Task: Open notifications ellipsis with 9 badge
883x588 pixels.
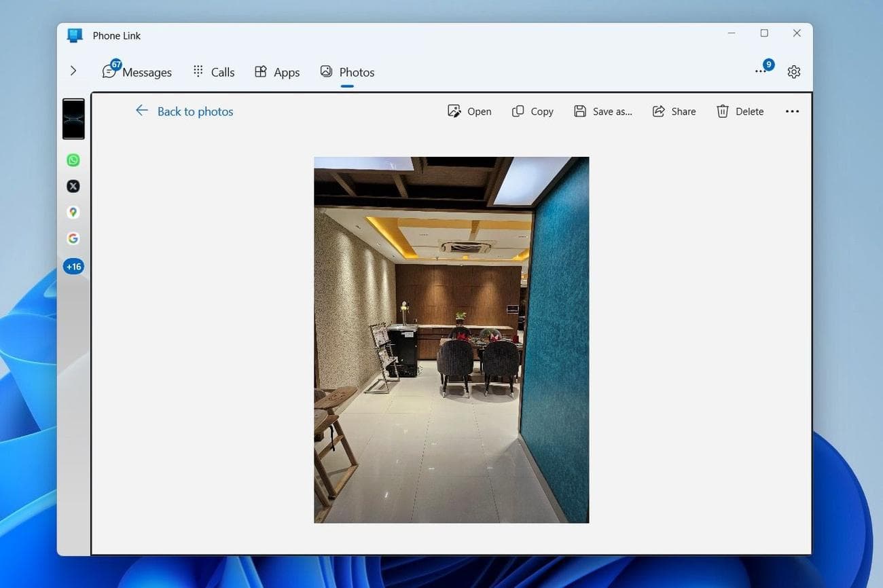Action: (x=761, y=71)
